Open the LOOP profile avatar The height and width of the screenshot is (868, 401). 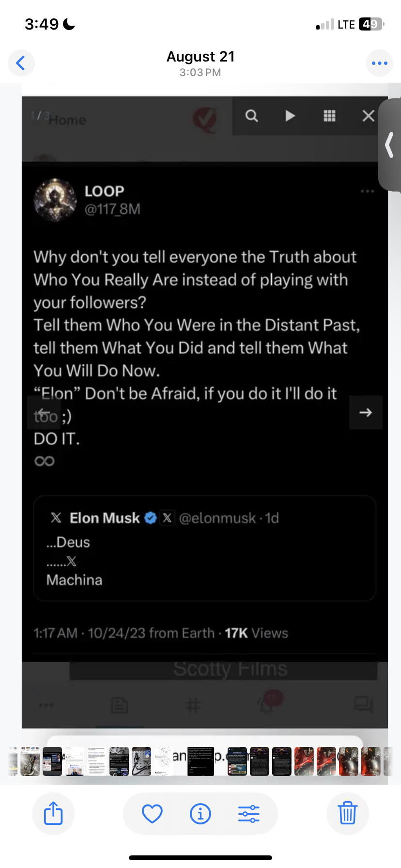coord(55,200)
